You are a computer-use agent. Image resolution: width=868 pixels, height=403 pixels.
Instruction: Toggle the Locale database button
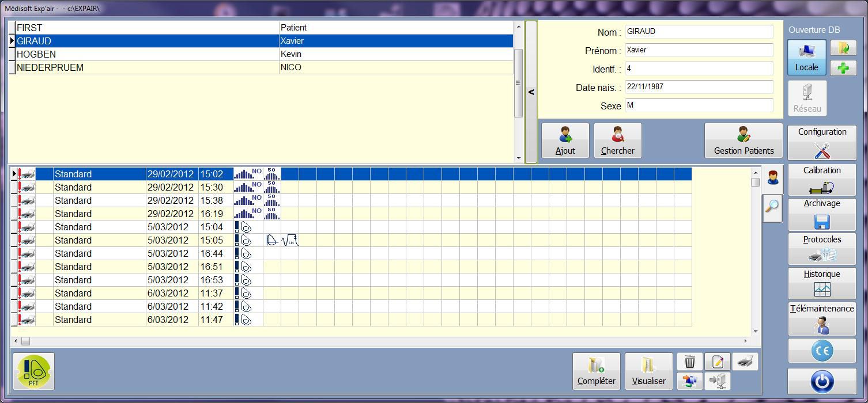(x=806, y=57)
